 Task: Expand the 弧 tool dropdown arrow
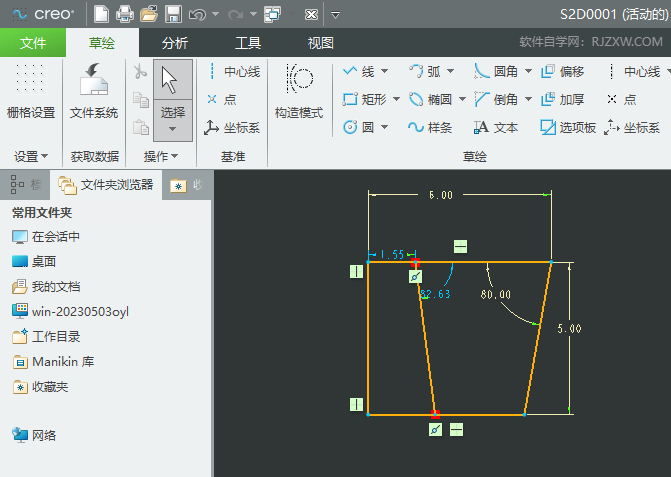(450, 71)
